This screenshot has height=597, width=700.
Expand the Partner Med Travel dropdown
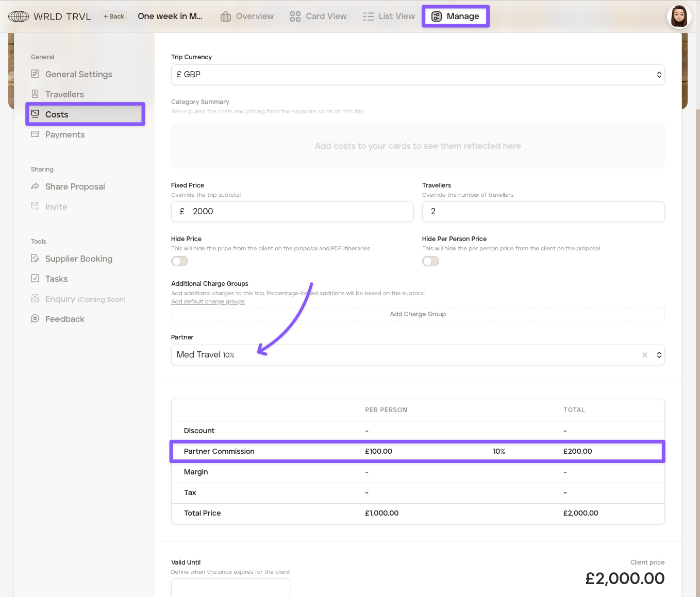[659, 355]
